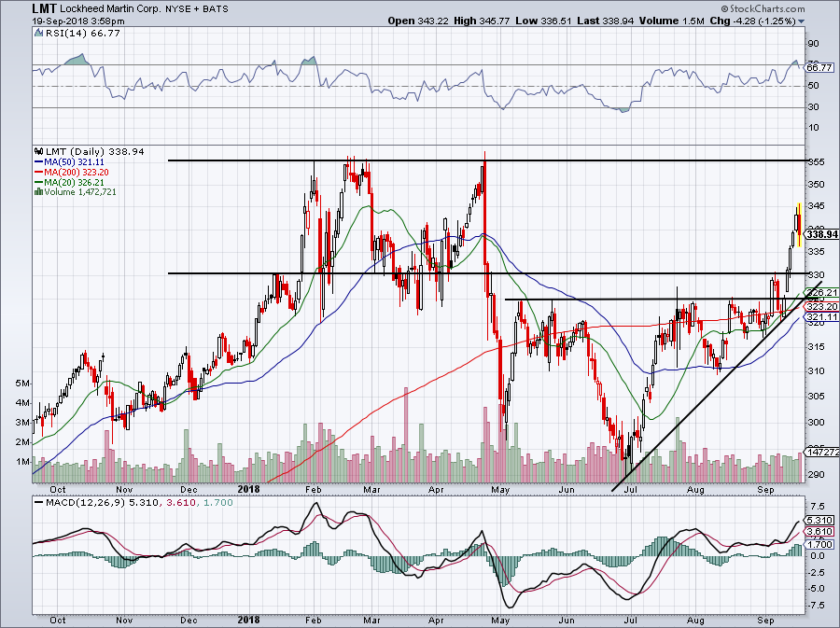Click the 3M volume axis label
The image size is (840, 628).
(23, 423)
